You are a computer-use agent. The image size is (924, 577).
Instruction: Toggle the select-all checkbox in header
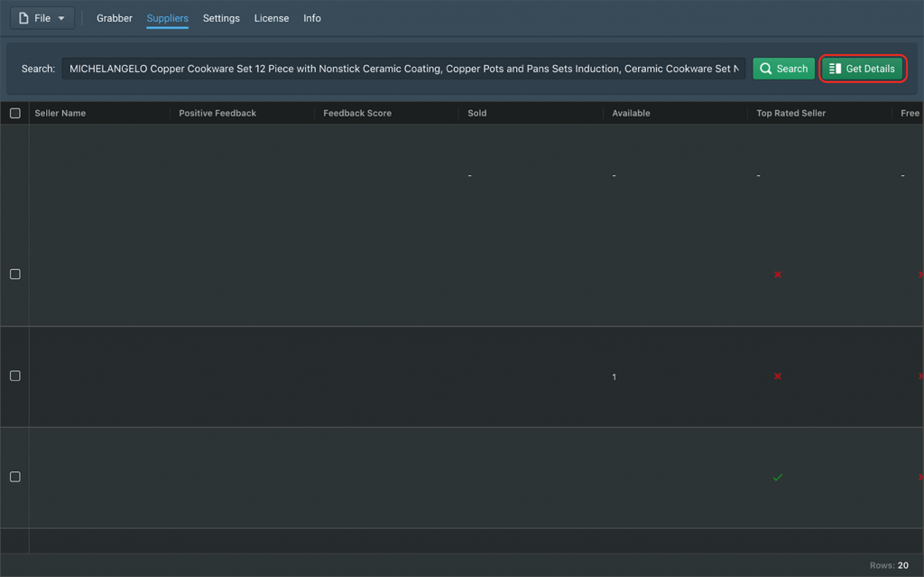click(x=15, y=114)
